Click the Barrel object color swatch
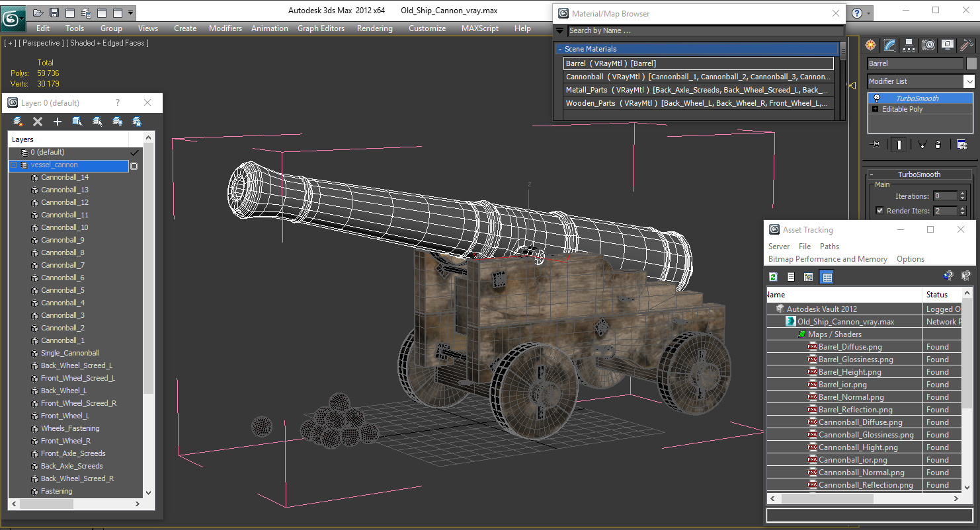The height and width of the screenshot is (530, 980). click(971, 63)
